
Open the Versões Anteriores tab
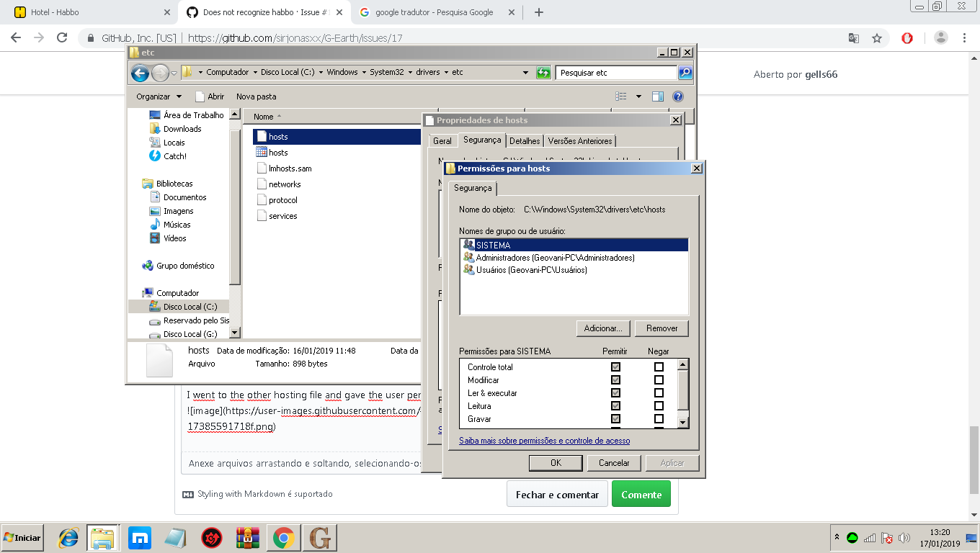point(581,140)
